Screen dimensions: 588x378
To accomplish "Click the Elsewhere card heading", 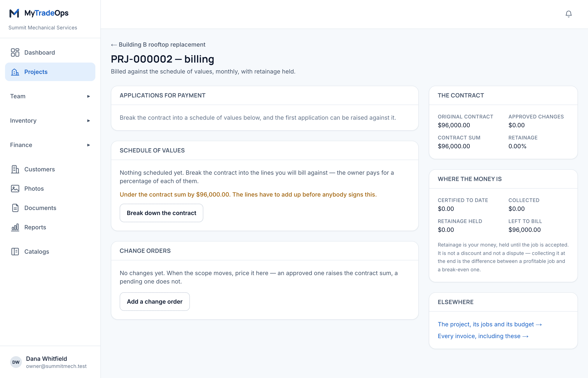I will (x=455, y=302).
